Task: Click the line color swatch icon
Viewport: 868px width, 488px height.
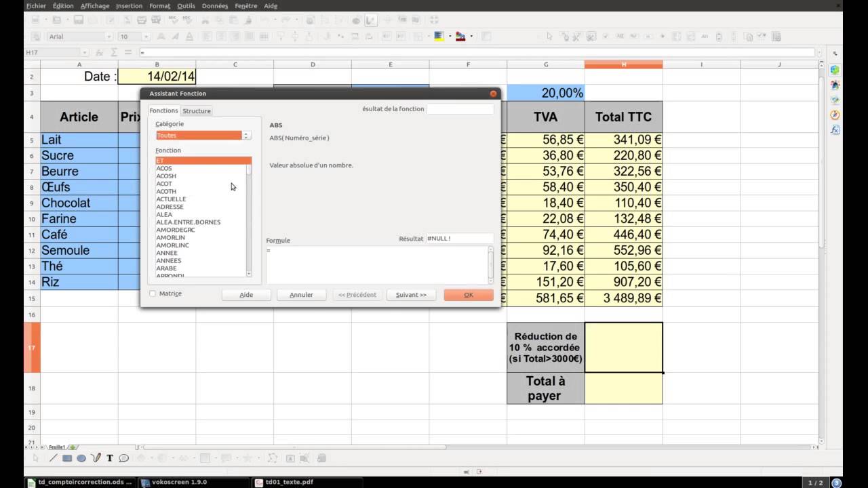Action: (461, 37)
